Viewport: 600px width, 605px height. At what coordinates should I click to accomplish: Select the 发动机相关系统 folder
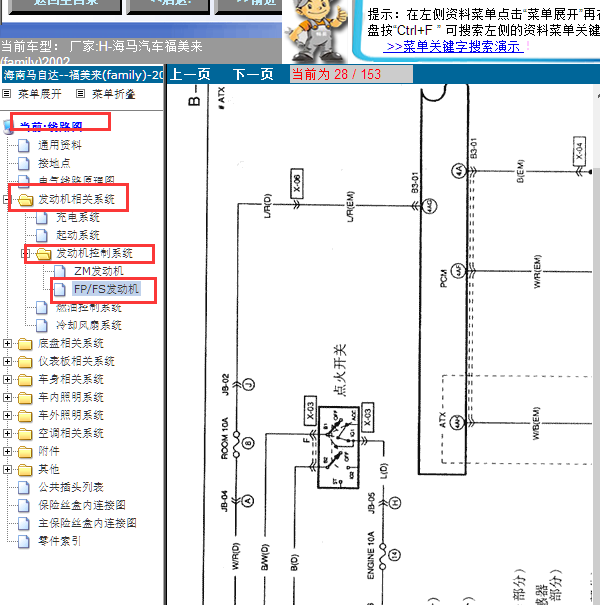(76, 199)
